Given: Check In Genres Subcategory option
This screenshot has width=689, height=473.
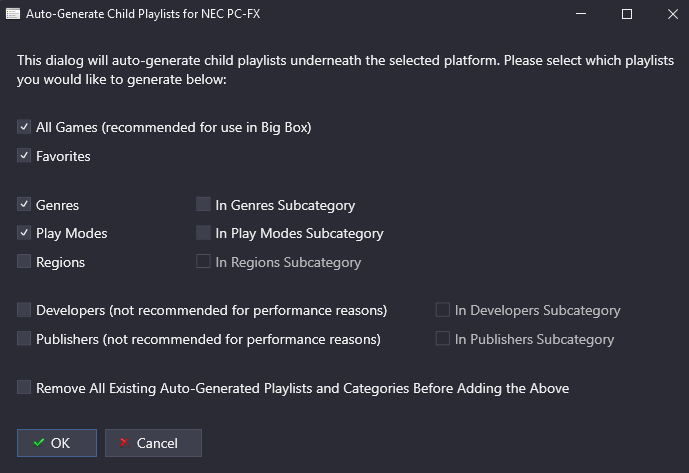Looking at the screenshot, I should click(x=203, y=204).
